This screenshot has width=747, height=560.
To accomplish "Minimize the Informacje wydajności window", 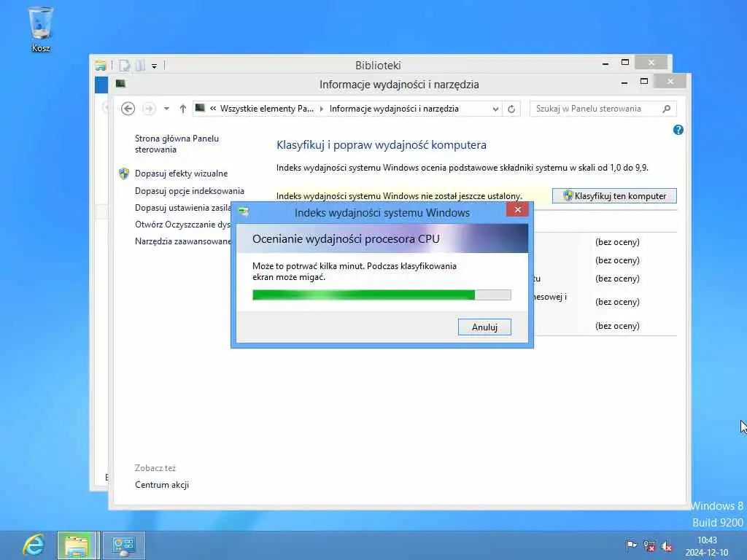I will [x=624, y=82].
